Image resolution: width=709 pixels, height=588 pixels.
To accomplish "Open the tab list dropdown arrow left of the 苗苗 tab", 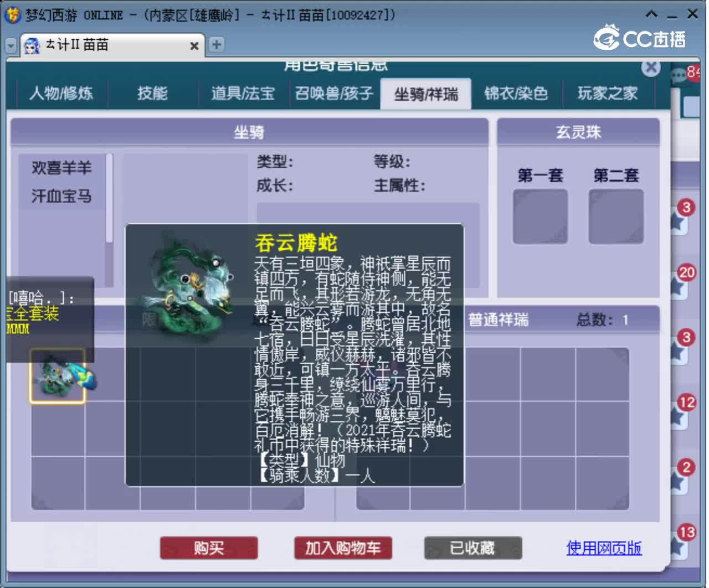I will 11,45.
